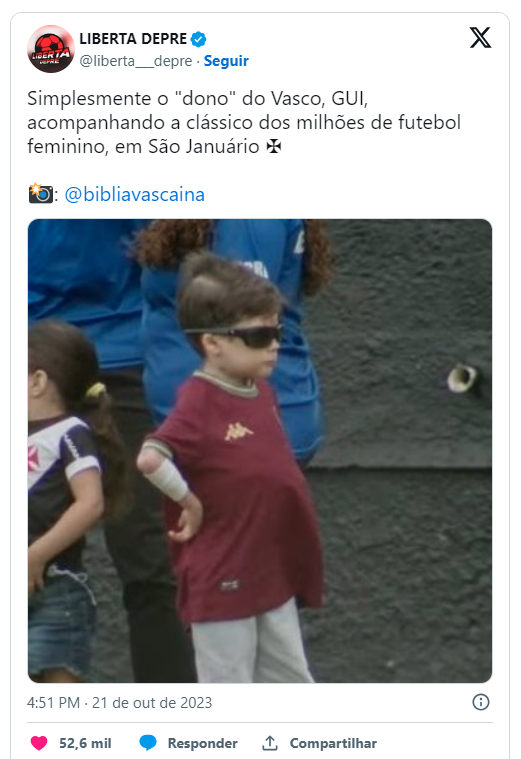The width and height of the screenshot is (521, 759).
Task: Click the Compartilhar button label
Action: (x=333, y=743)
